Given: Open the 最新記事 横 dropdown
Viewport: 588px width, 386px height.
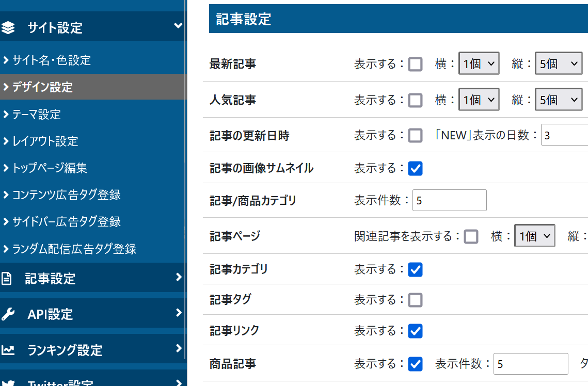Looking at the screenshot, I should point(479,64).
